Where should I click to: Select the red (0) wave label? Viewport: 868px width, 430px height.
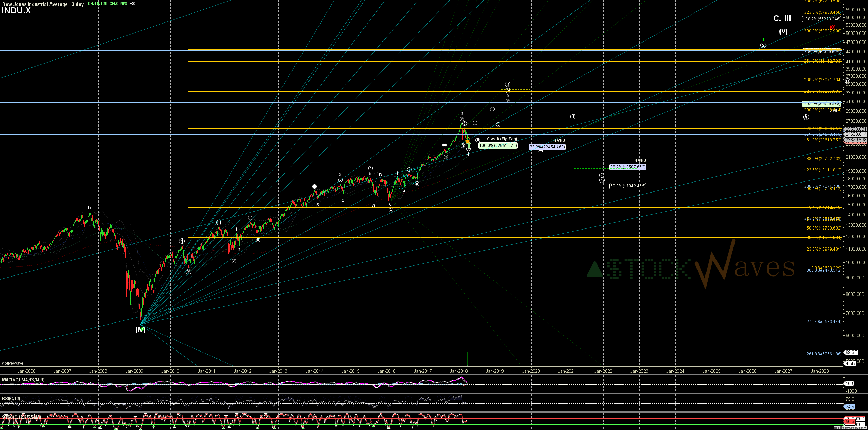(x=832, y=27)
